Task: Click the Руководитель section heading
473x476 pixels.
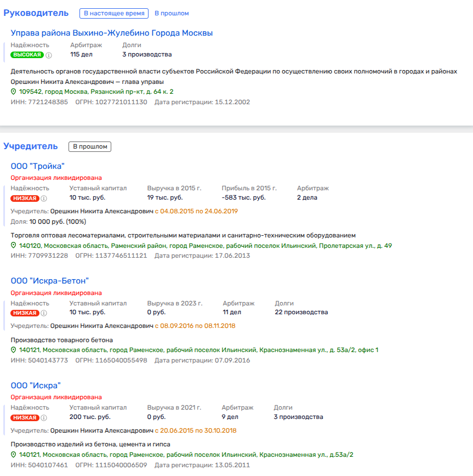Action: click(36, 13)
